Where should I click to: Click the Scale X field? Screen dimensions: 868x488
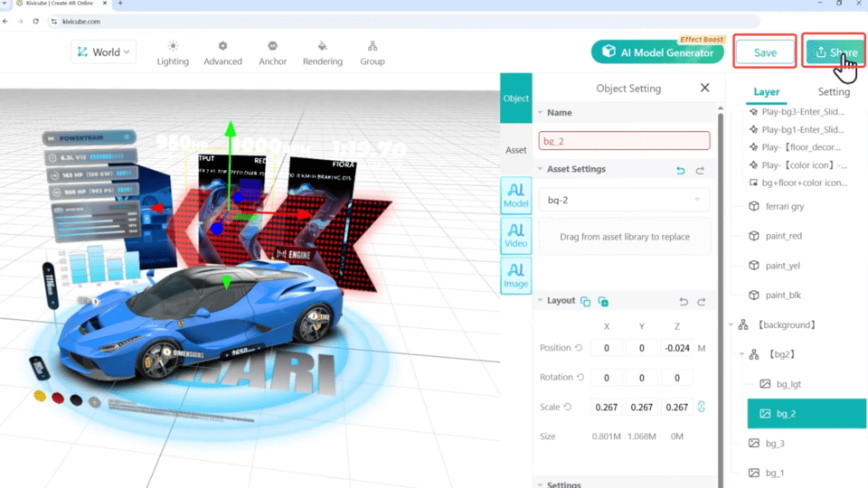pos(606,407)
